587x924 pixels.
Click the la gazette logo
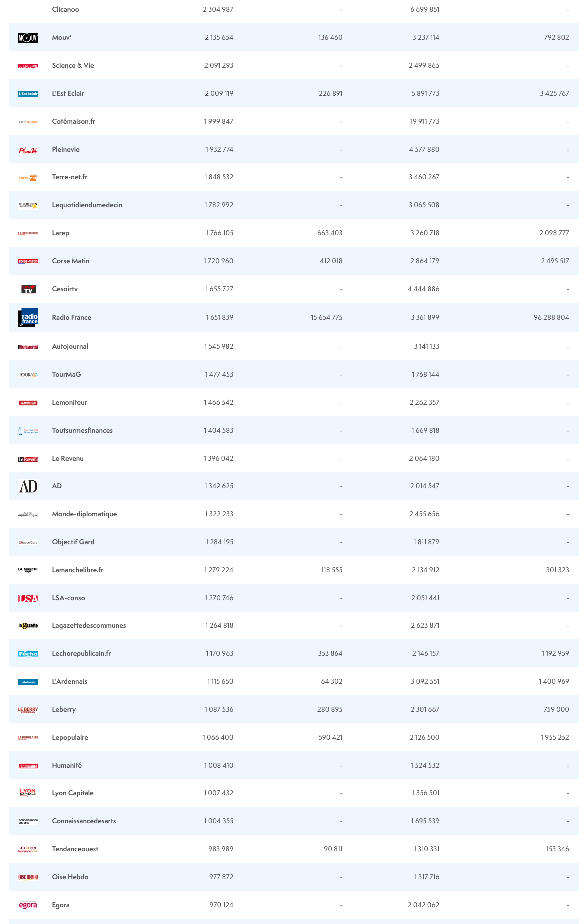pos(28,626)
